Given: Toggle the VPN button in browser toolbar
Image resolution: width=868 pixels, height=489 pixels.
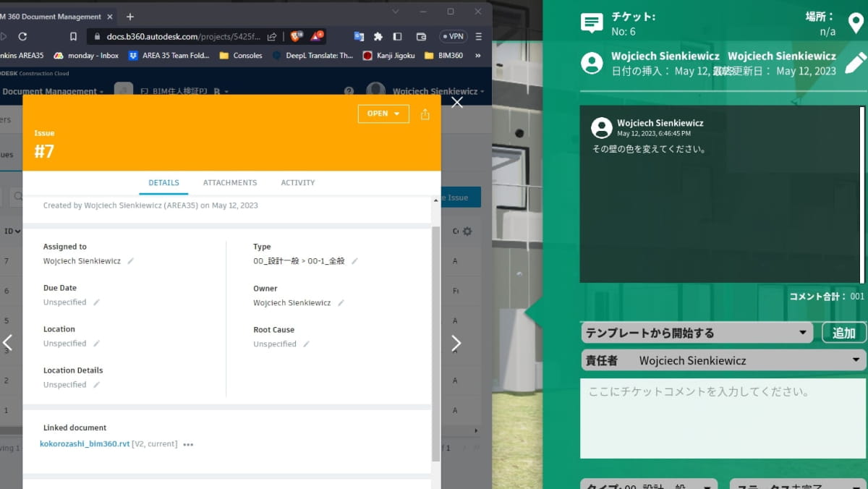Looking at the screenshot, I should [x=453, y=36].
